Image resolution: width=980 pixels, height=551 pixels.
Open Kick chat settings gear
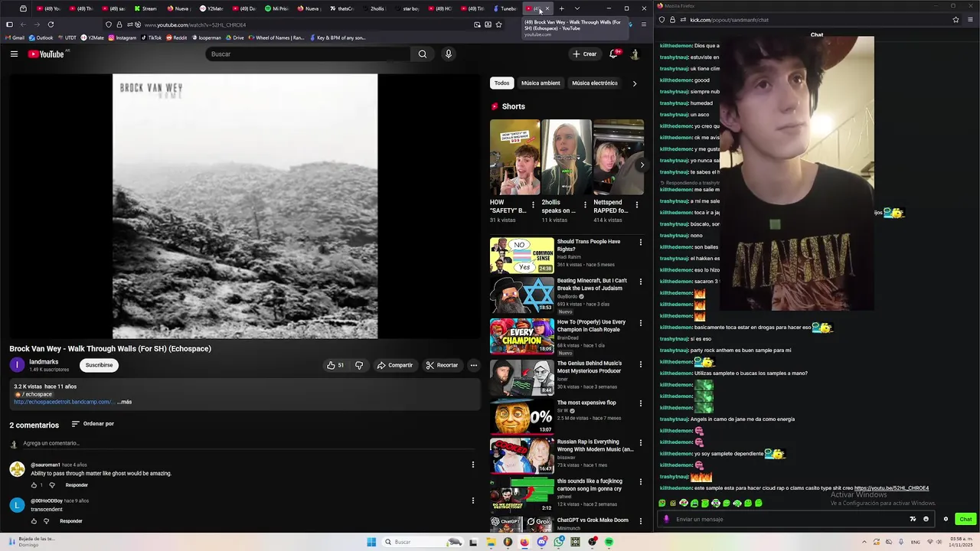(x=946, y=519)
